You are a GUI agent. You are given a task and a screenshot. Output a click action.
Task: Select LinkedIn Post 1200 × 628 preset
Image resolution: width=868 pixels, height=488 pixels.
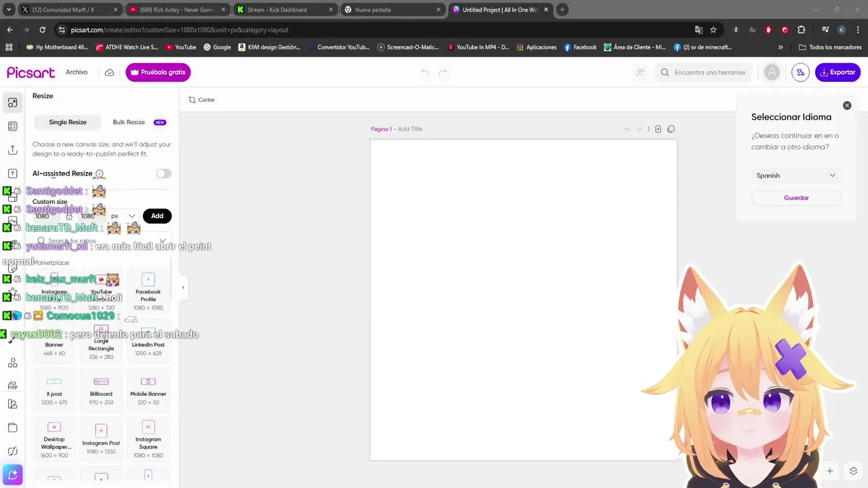(148, 341)
